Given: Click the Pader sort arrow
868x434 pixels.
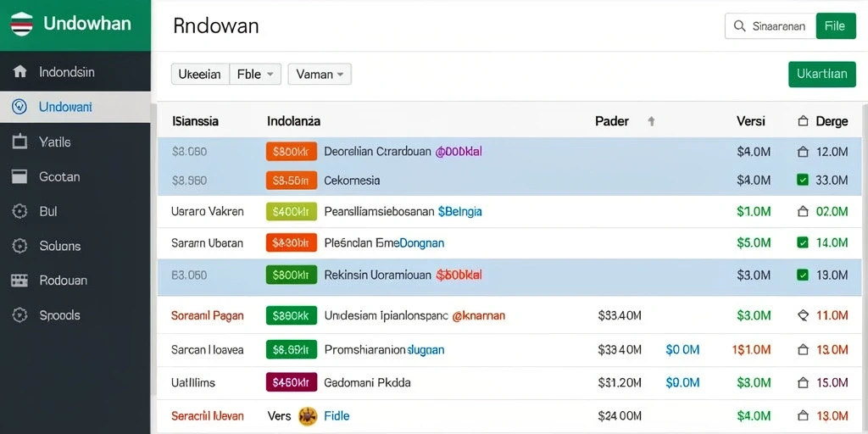Looking at the screenshot, I should [652, 121].
